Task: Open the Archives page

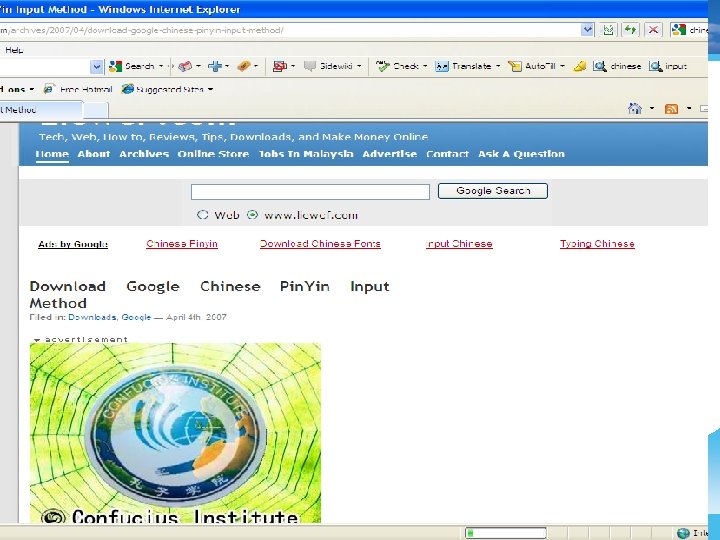Action: click(x=144, y=154)
